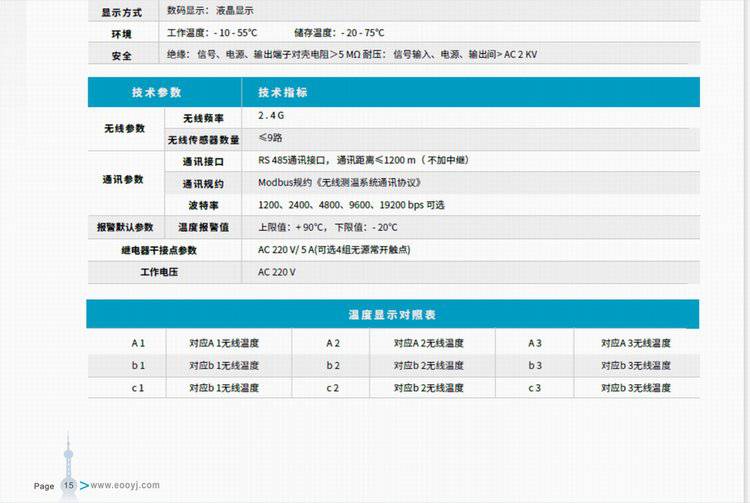
Task: Click the c 3 cell
Action: (535, 388)
